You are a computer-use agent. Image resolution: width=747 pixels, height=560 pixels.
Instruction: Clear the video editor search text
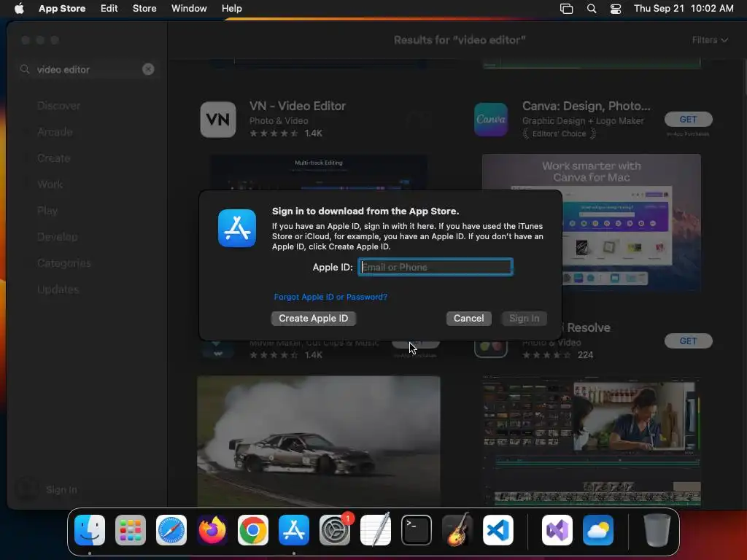point(148,69)
